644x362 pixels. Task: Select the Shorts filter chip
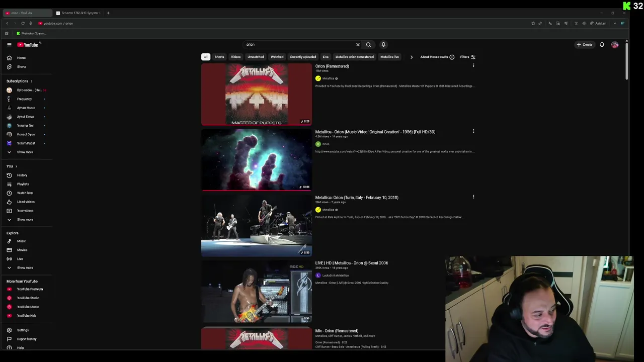[x=219, y=57]
